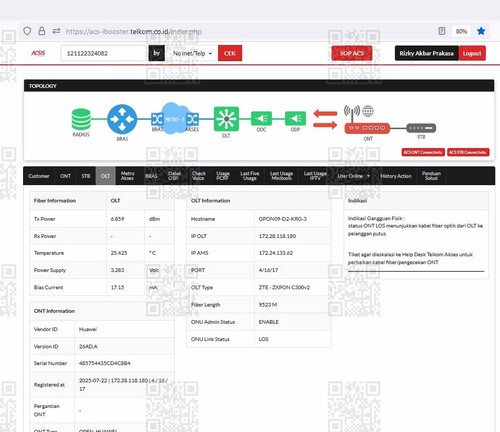Click the black 'by' button
Viewport: 500px width, 432px height.
pyautogui.click(x=156, y=53)
